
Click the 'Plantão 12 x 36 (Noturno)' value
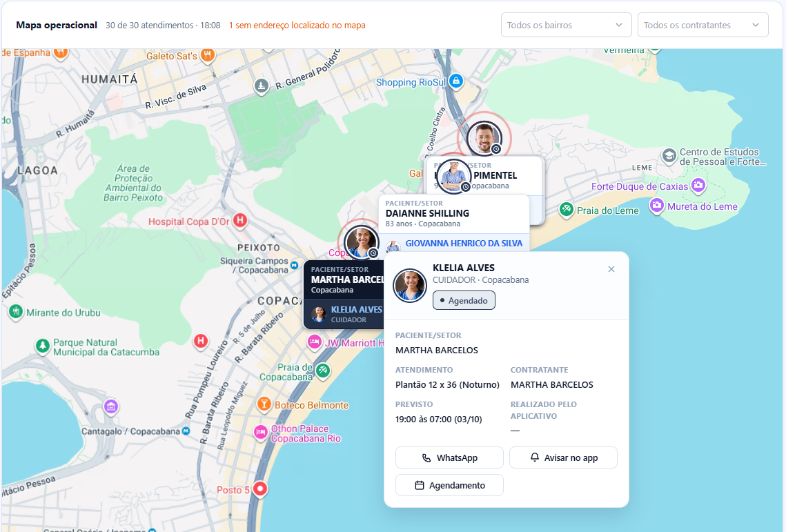(x=448, y=384)
